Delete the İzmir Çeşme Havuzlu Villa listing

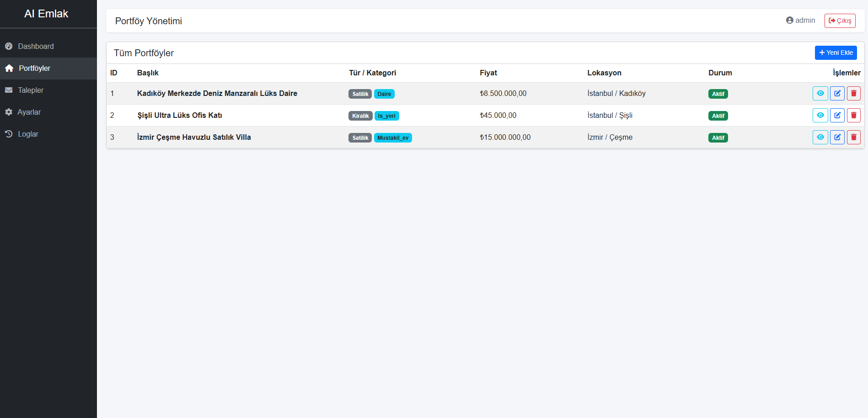pos(853,138)
